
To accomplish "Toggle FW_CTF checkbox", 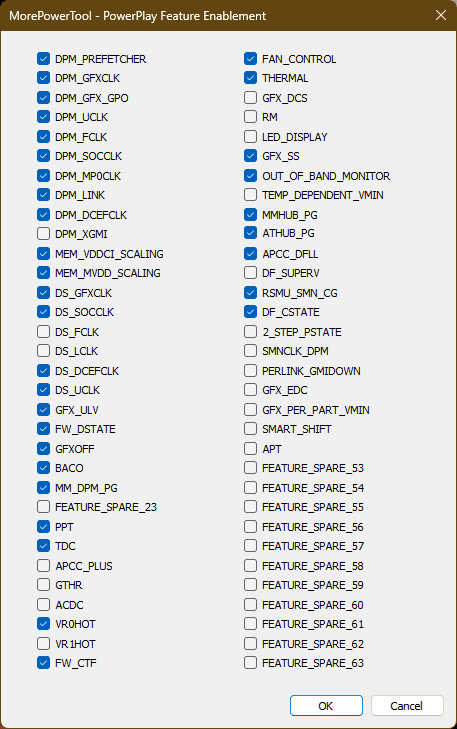I will tap(43, 663).
